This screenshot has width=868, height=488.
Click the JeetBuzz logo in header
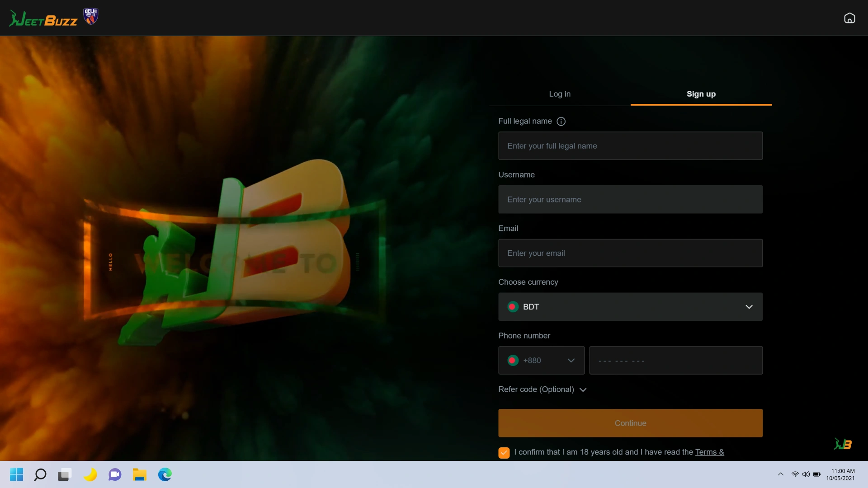coord(43,19)
